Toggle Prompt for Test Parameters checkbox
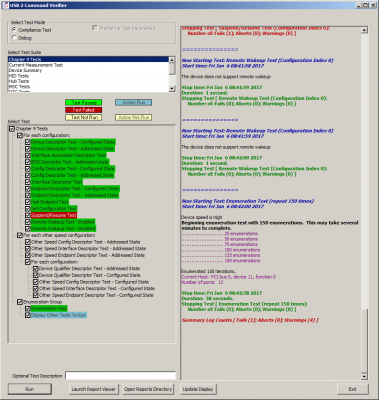This screenshot has width=379, height=400. 94,28
